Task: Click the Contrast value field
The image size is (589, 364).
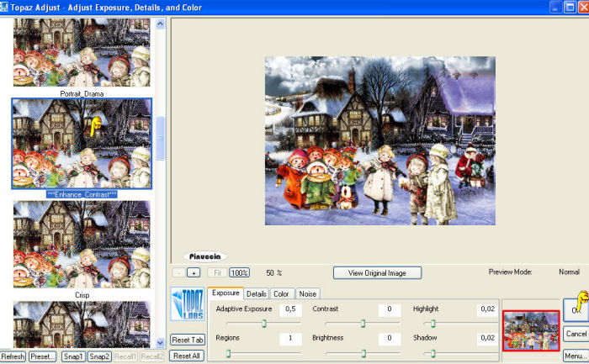Action: pyautogui.click(x=390, y=309)
